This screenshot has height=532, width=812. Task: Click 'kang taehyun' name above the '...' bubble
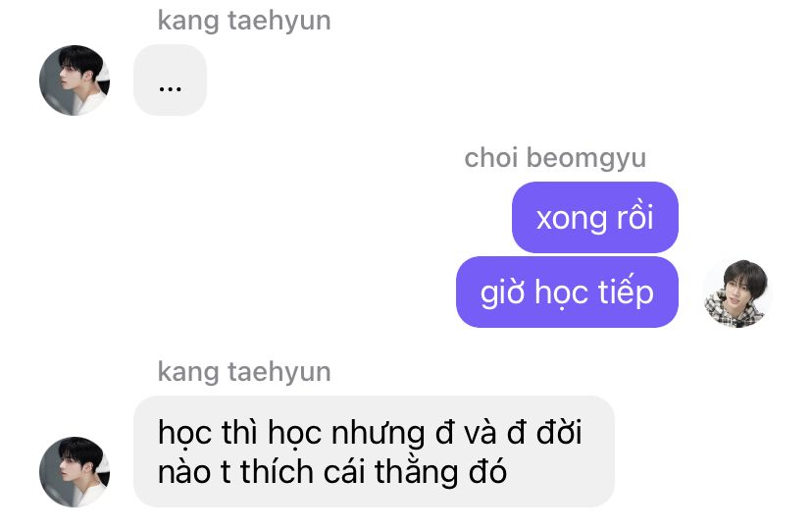point(244,21)
